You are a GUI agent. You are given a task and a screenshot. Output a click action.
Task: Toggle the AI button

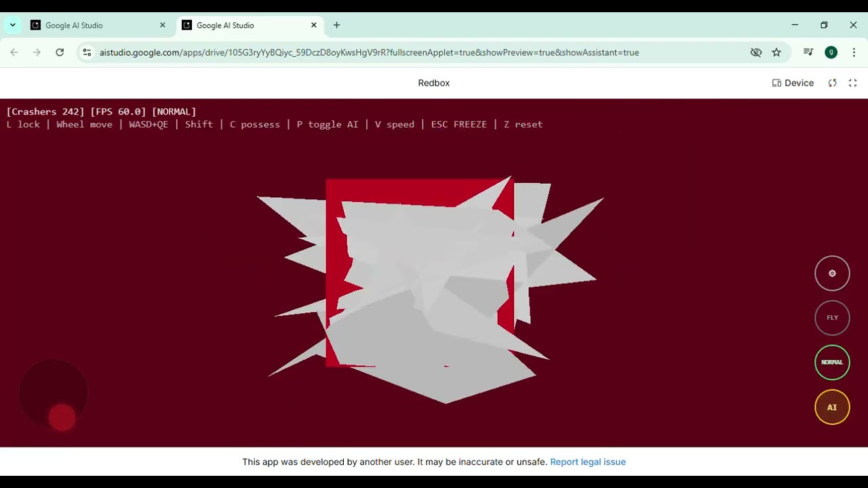pos(832,407)
